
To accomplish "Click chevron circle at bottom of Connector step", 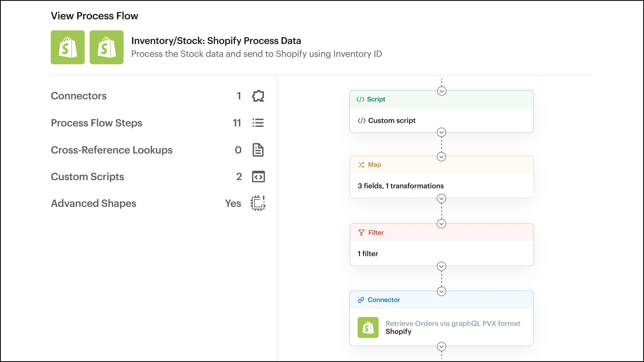I will click(x=442, y=347).
